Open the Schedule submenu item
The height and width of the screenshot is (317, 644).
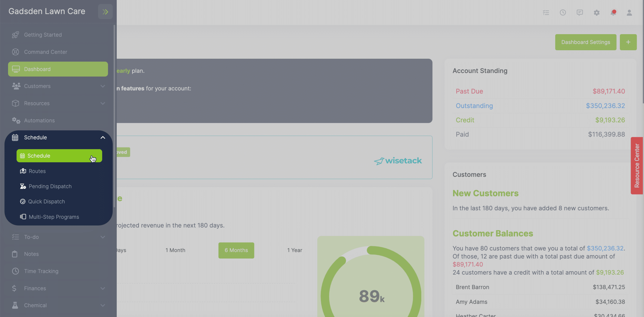click(59, 156)
